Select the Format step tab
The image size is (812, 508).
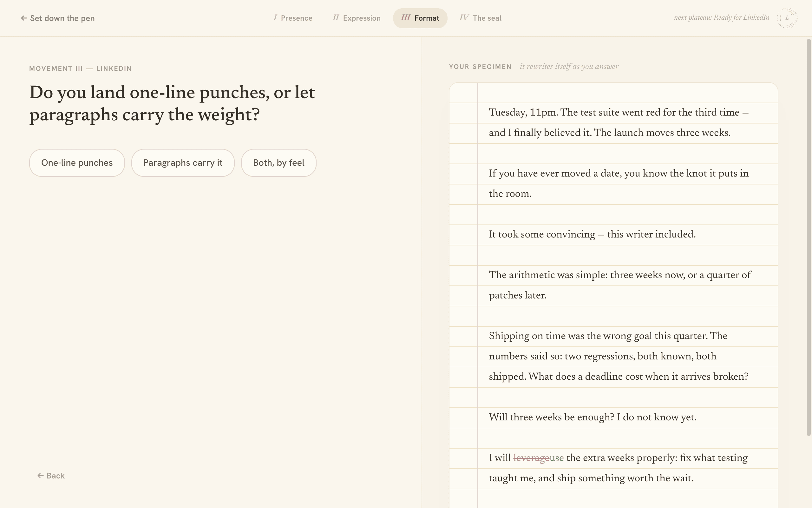pyautogui.click(x=420, y=18)
